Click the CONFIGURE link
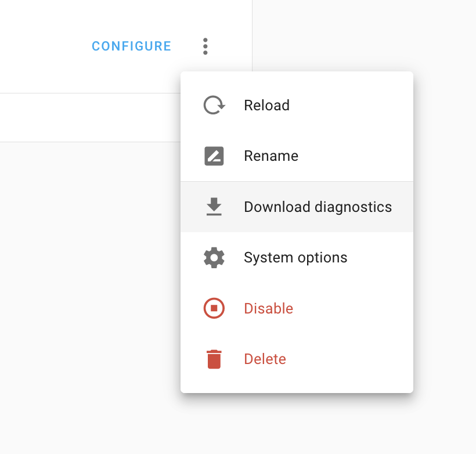The image size is (476, 454). pyautogui.click(x=131, y=46)
